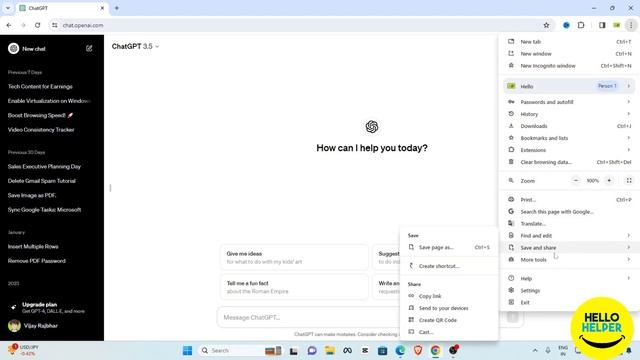Click the Chrome three-dot menu icon
The image size is (640, 360).
point(631,25)
